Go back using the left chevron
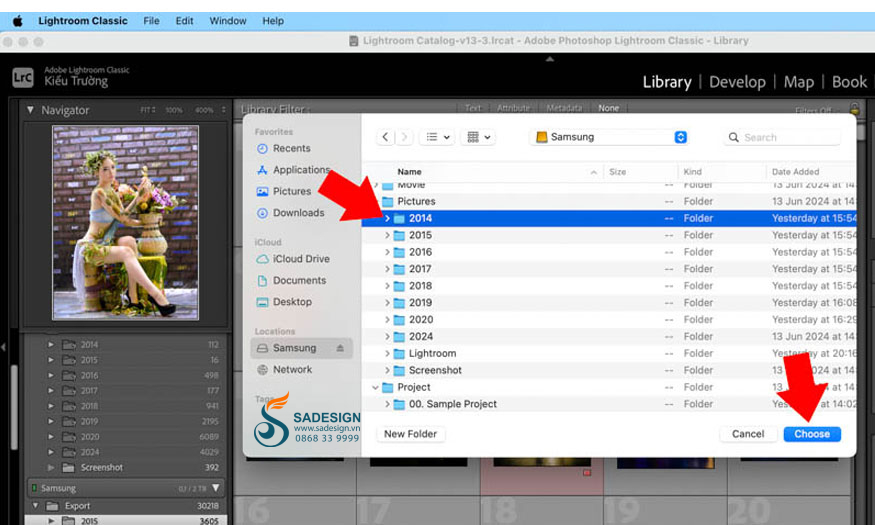 (x=386, y=137)
